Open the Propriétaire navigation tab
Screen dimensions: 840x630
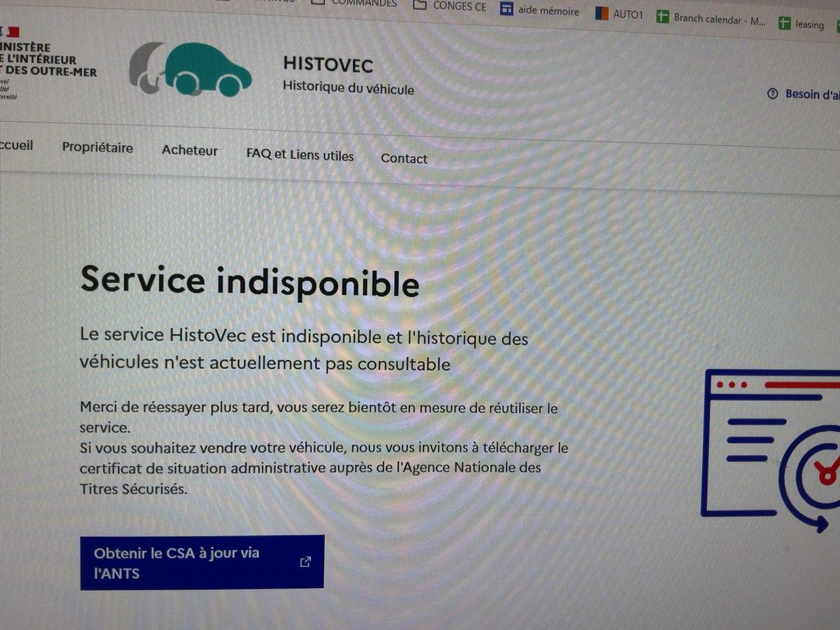[x=97, y=148]
